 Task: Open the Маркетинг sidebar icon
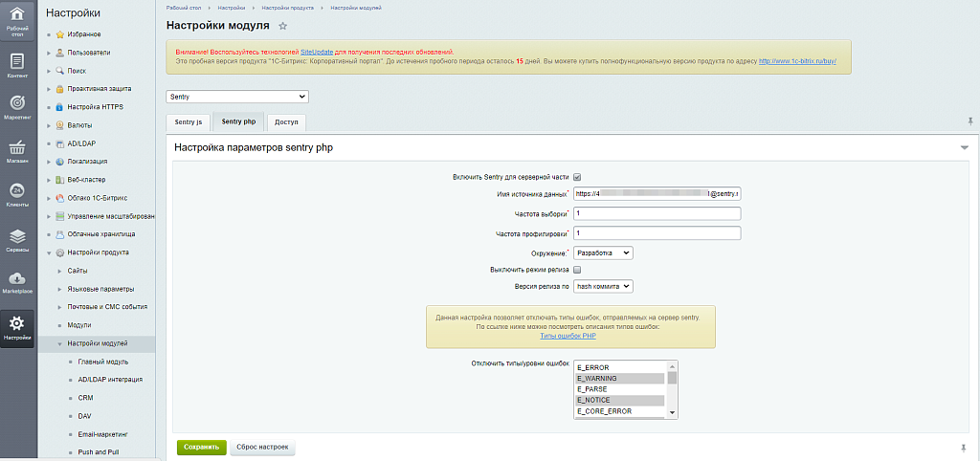pos(17,106)
